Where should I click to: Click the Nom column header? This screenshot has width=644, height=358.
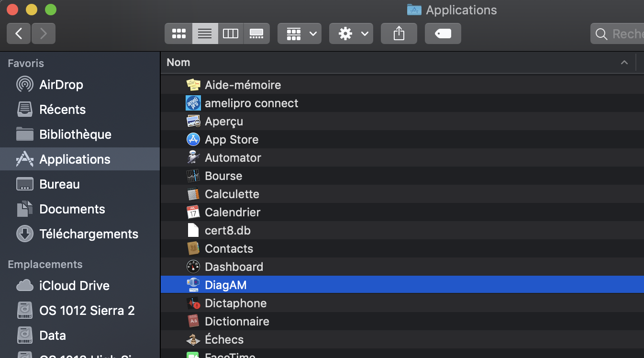178,63
